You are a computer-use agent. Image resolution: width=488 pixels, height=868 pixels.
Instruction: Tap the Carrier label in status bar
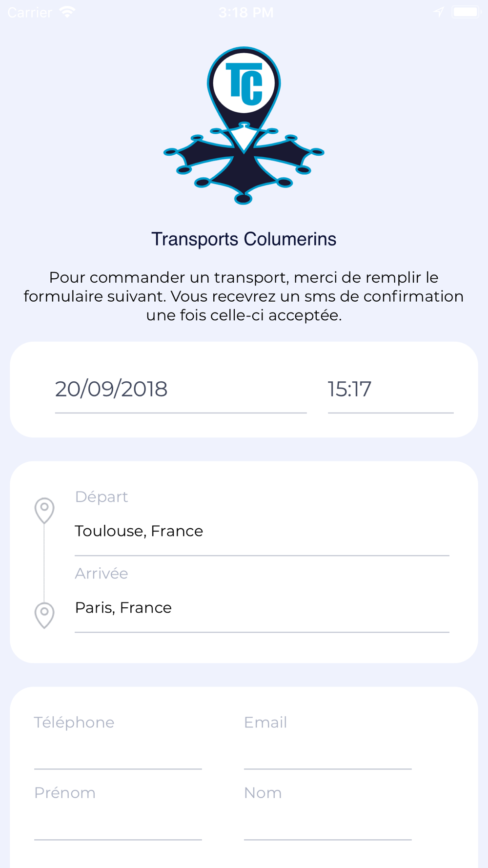coord(30,12)
